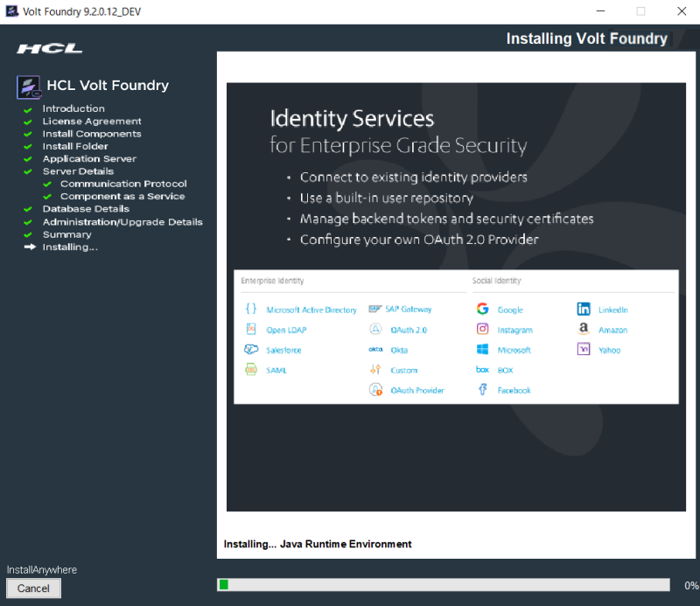The image size is (700, 606).
Task: Select the Microsoft Active Directory identity icon
Action: [x=251, y=309]
